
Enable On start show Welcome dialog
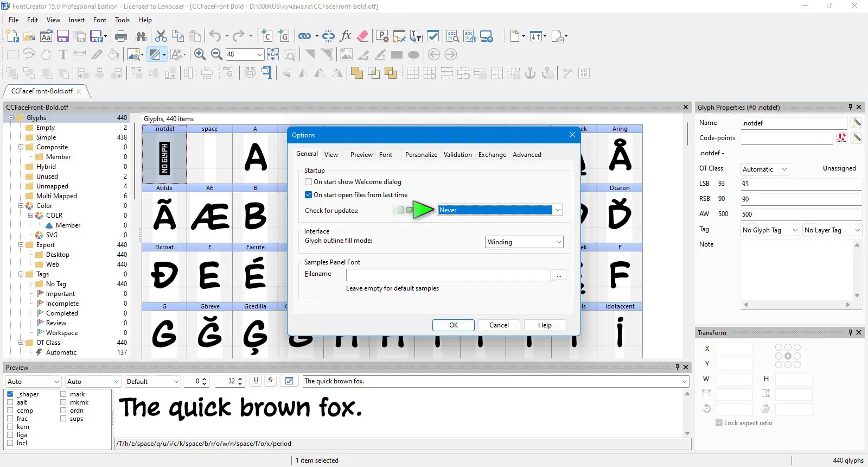[x=308, y=182]
